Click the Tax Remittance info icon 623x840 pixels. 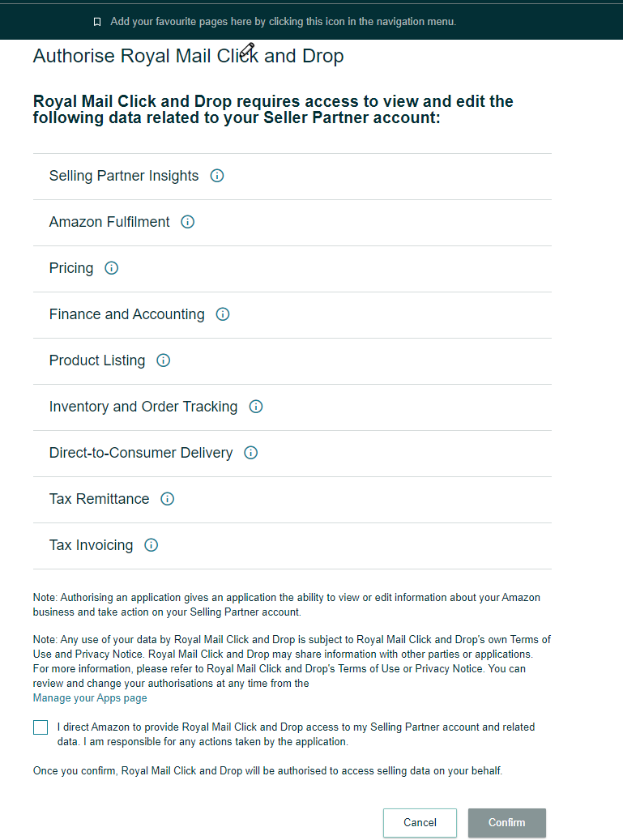[x=168, y=499]
